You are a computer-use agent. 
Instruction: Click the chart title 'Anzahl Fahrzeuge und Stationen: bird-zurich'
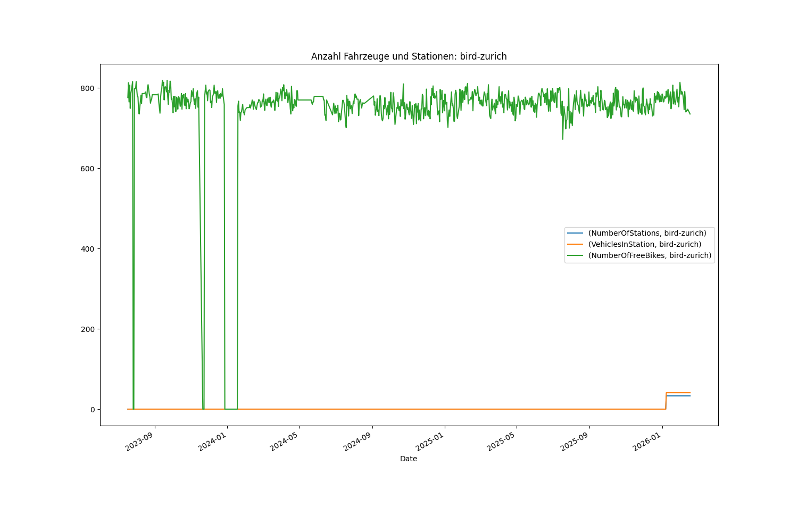point(409,56)
